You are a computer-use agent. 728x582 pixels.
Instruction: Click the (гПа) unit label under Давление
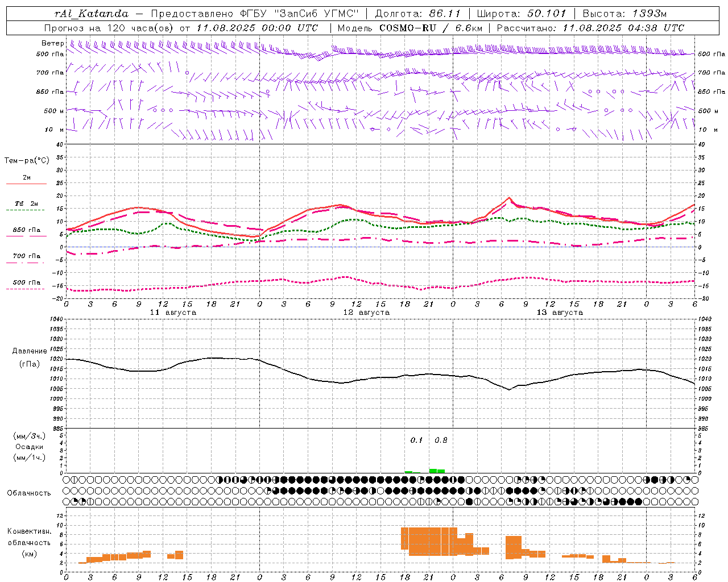point(30,364)
